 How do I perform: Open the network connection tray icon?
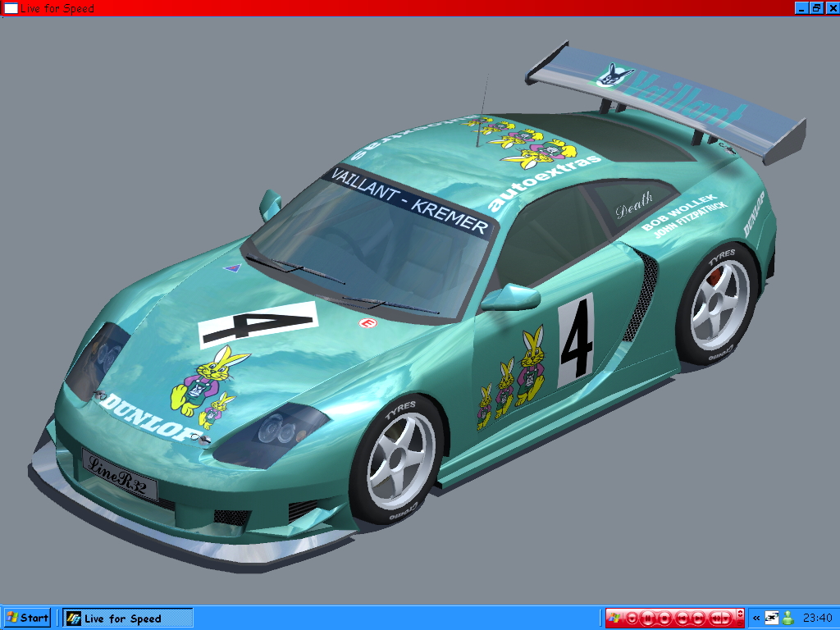(771, 618)
